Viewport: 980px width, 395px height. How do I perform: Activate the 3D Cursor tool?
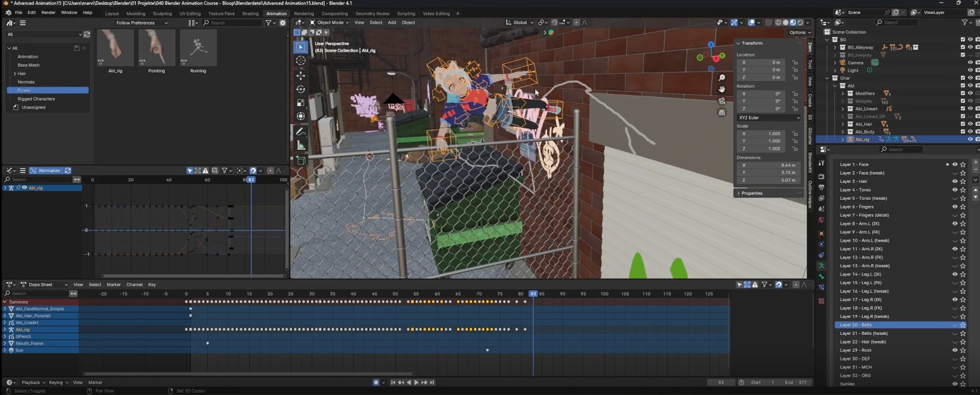pos(300,61)
